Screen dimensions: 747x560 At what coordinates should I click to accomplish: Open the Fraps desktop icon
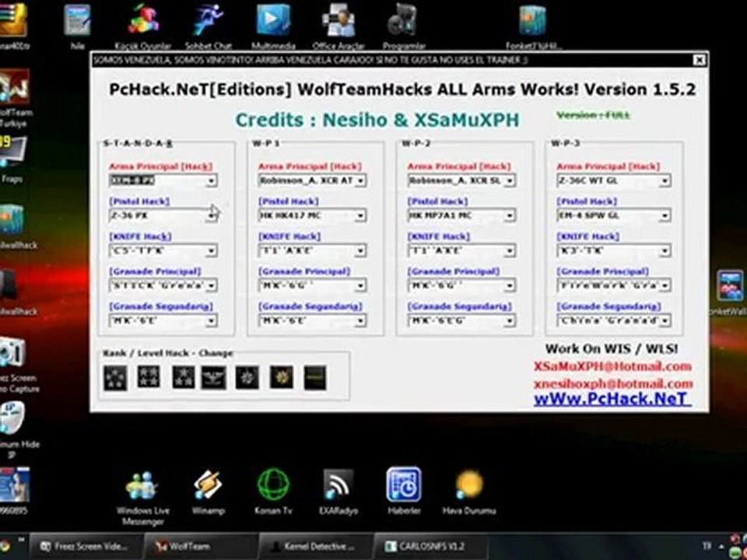coord(12,159)
